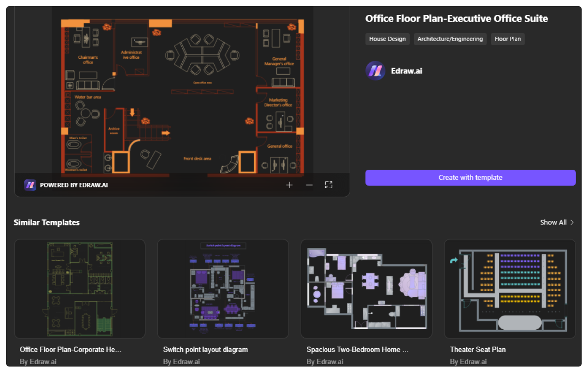Zoom in with the plus icon
The height and width of the screenshot is (373, 588).
click(289, 185)
